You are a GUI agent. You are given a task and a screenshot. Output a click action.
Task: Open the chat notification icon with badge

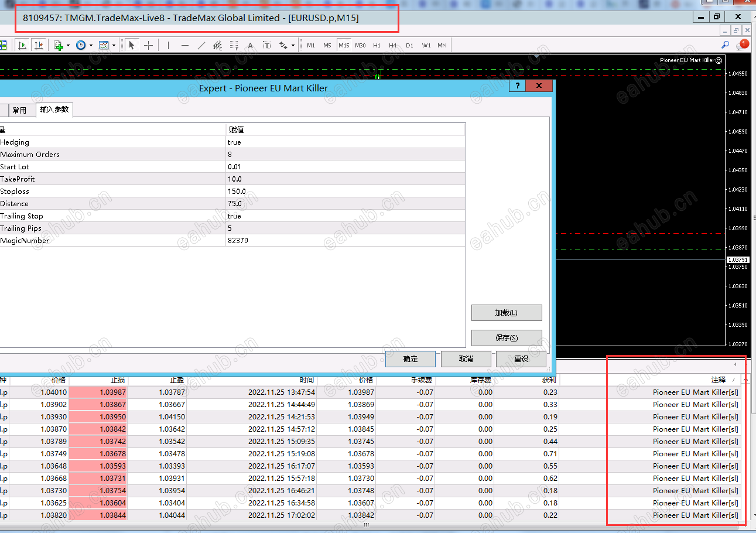pyautogui.click(x=743, y=45)
